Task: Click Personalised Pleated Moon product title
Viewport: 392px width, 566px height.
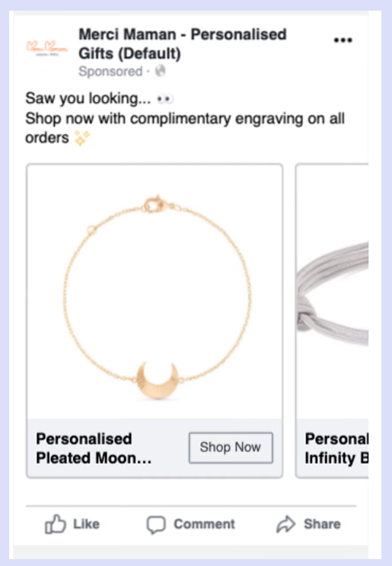Action: 94,449
